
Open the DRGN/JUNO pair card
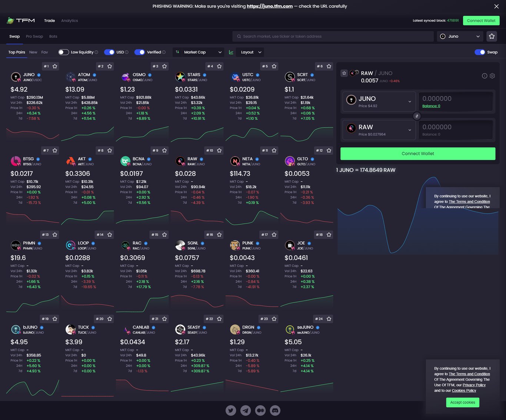[x=252, y=355]
